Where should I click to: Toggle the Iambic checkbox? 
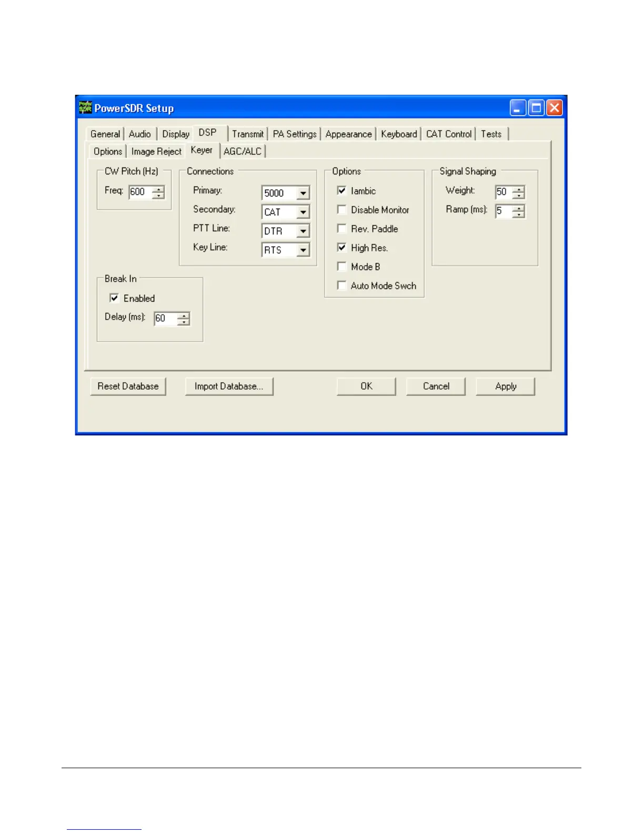point(341,191)
